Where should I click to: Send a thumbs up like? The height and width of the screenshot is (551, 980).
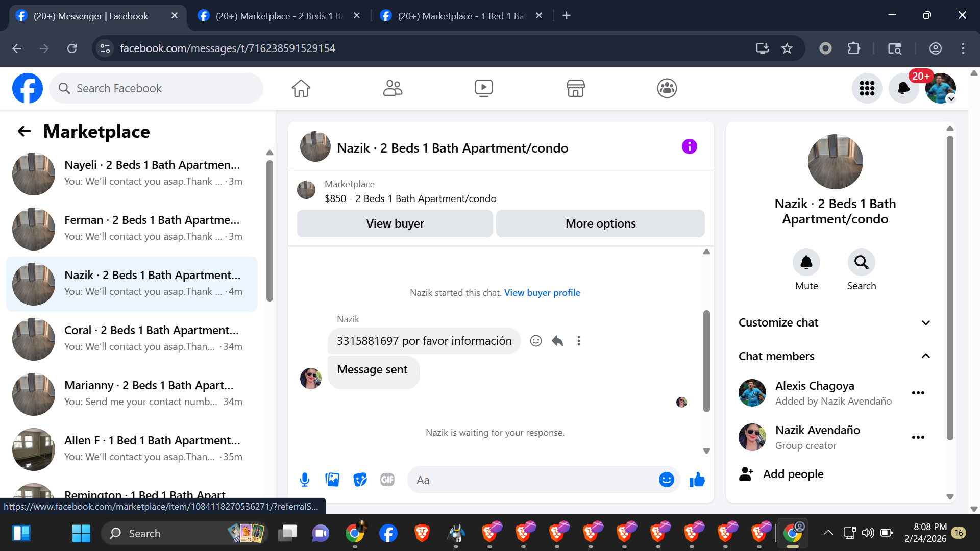697,480
